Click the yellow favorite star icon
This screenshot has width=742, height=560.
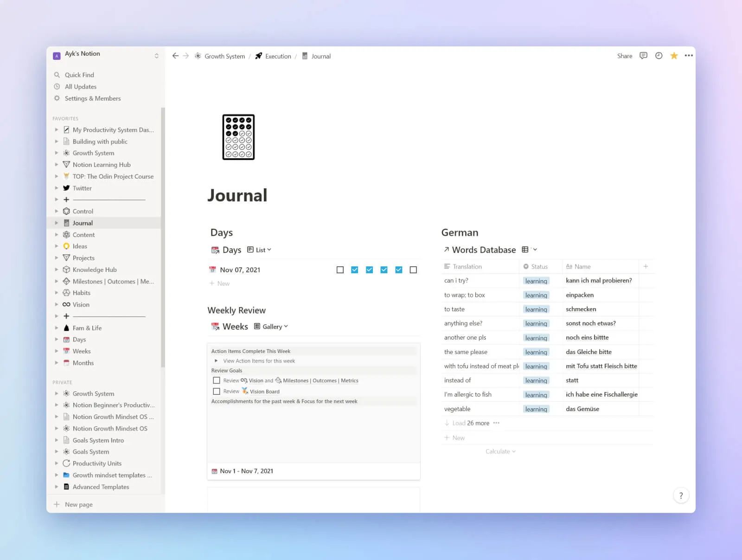(674, 56)
